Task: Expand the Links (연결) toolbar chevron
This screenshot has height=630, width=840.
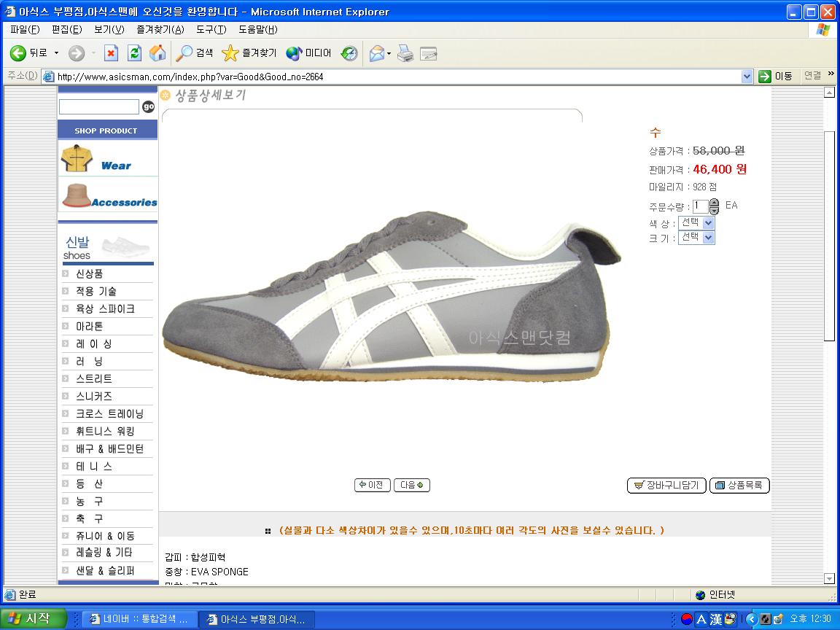Action: coord(831,74)
